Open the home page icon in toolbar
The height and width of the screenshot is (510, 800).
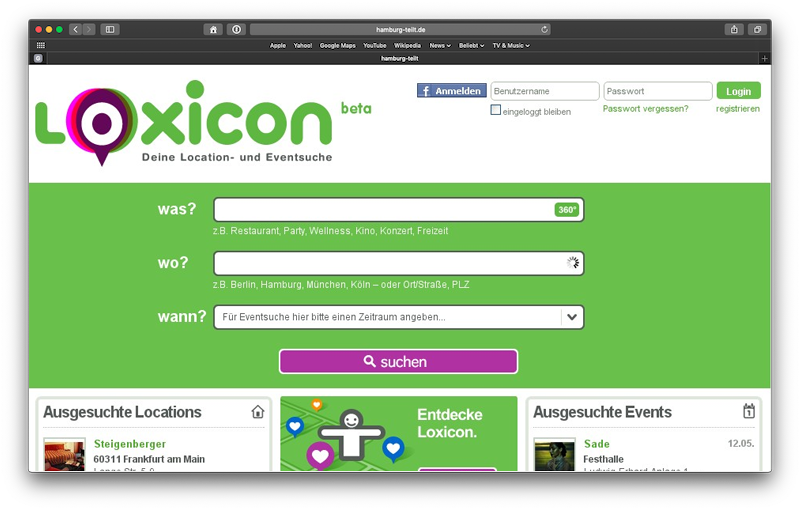213,30
